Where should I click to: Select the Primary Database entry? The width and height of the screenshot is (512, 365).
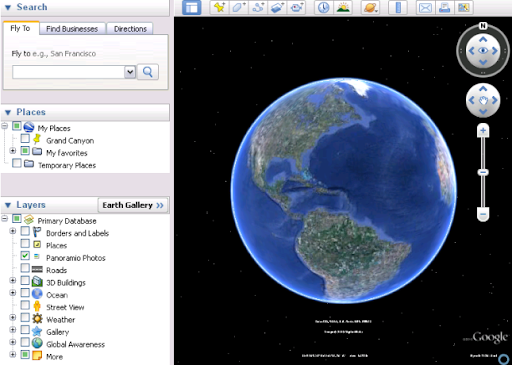67,221
